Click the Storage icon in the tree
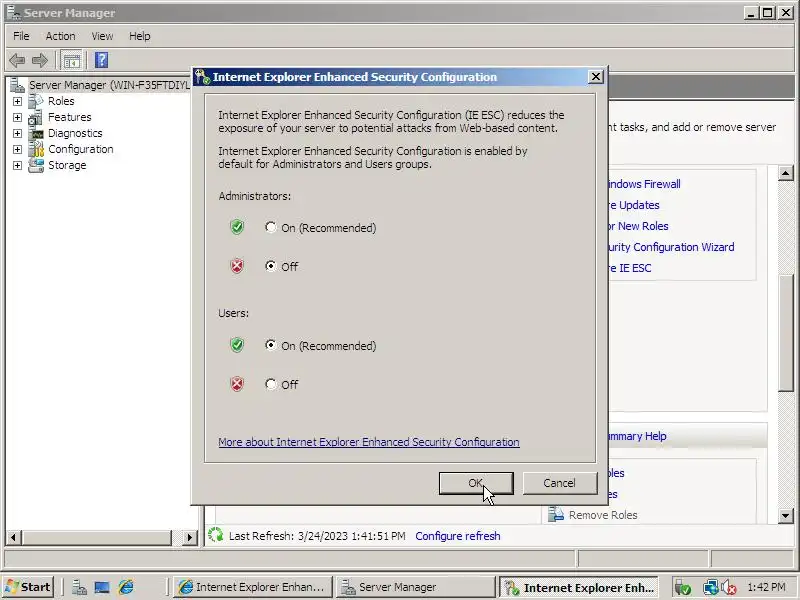Screen dimensions: 800x600 (x=36, y=165)
